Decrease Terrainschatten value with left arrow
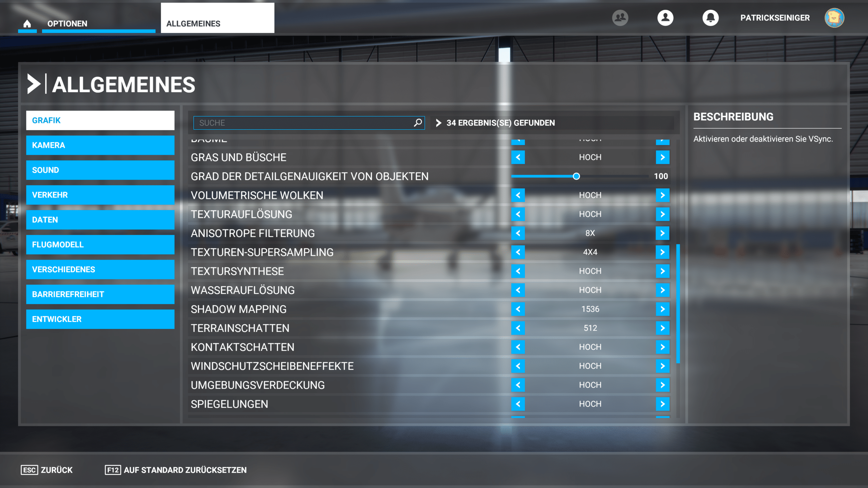 (518, 328)
